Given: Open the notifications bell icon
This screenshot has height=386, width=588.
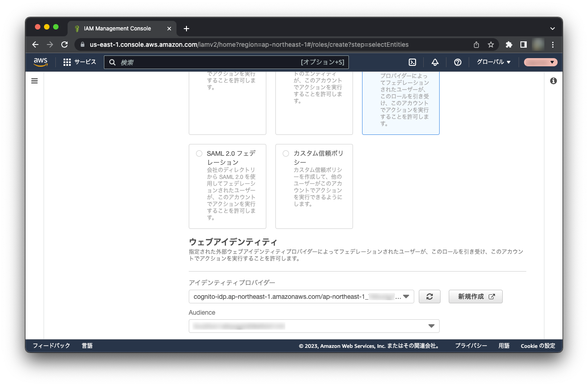Looking at the screenshot, I should (435, 62).
